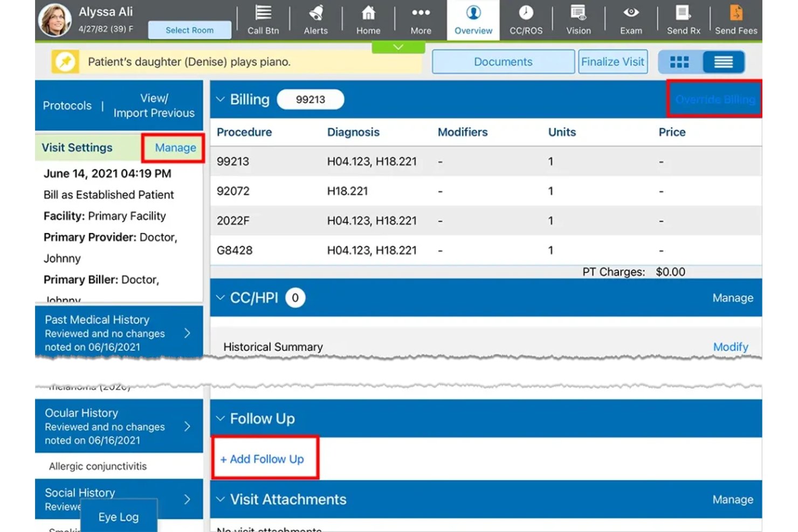Click Manage next to Visit Settings
798x532 pixels.
175,148
